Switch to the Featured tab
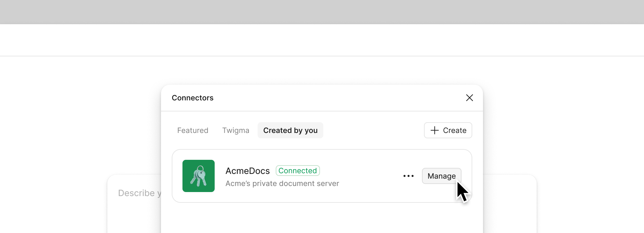The width and height of the screenshot is (644, 233). click(x=193, y=130)
